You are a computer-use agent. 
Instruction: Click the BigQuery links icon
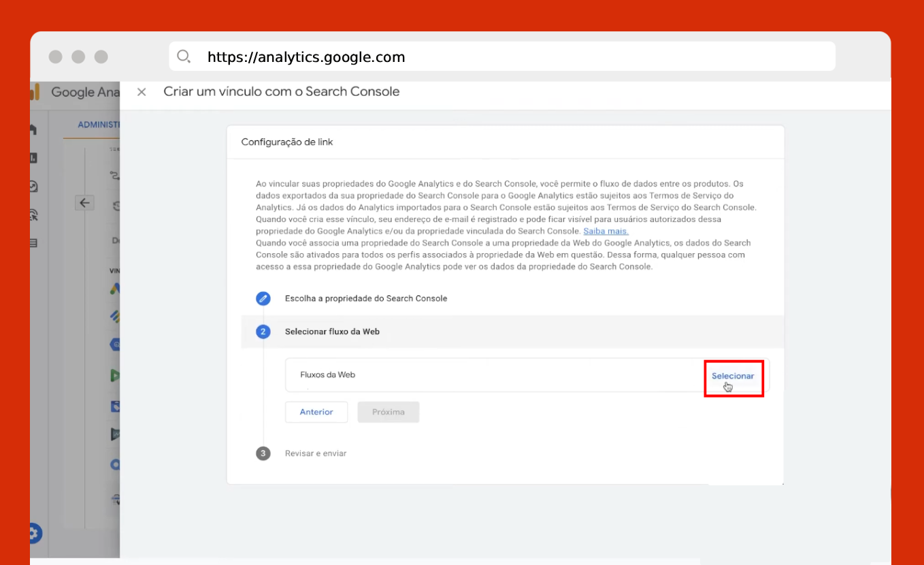tap(115, 345)
